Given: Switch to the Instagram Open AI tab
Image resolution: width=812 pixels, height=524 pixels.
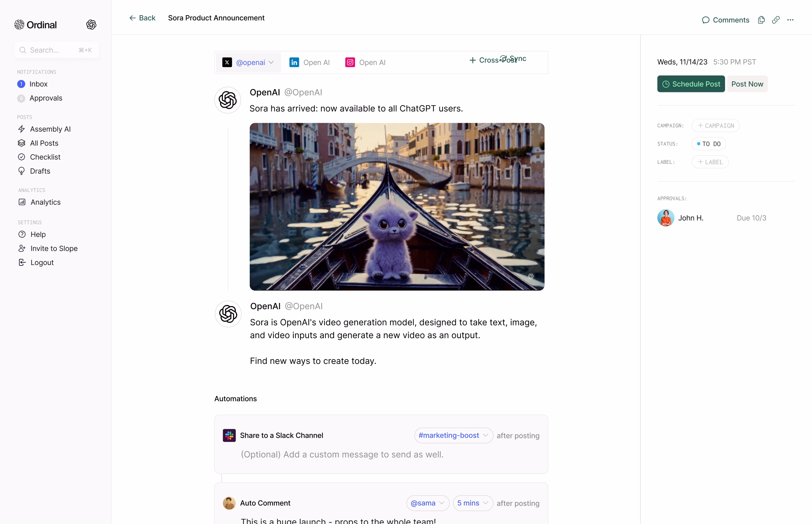Looking at the screenshot, I should (x=365, y=62).
